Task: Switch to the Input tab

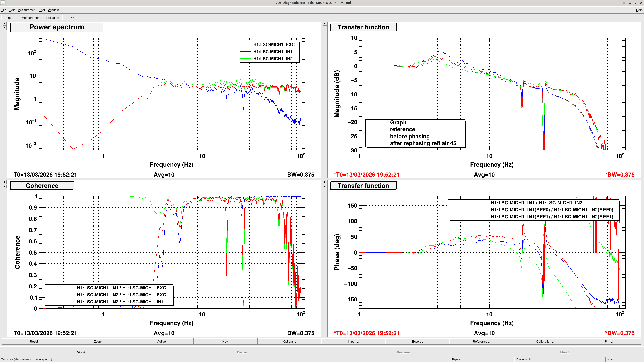Action: 11,18
